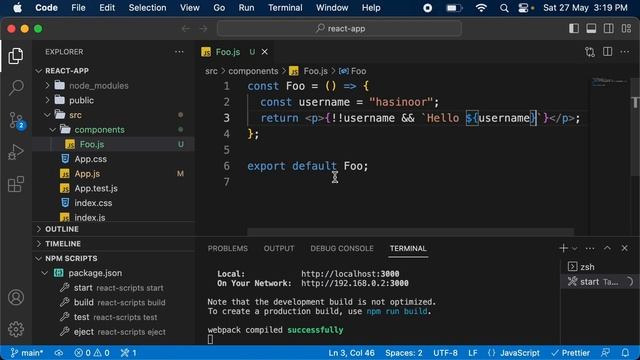This screenshot has width=640, height=360.
Task: Open the Manage gear icon
Action: (x=16, y=329)
